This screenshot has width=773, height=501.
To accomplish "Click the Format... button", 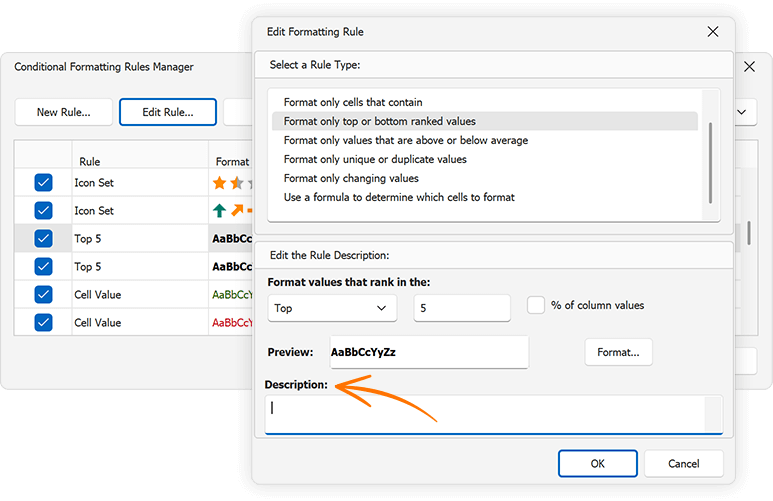I will (x=618, y=352).
